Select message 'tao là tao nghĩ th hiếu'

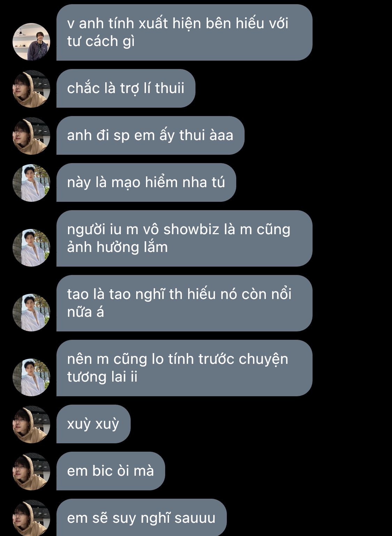[x=184, y=303]
